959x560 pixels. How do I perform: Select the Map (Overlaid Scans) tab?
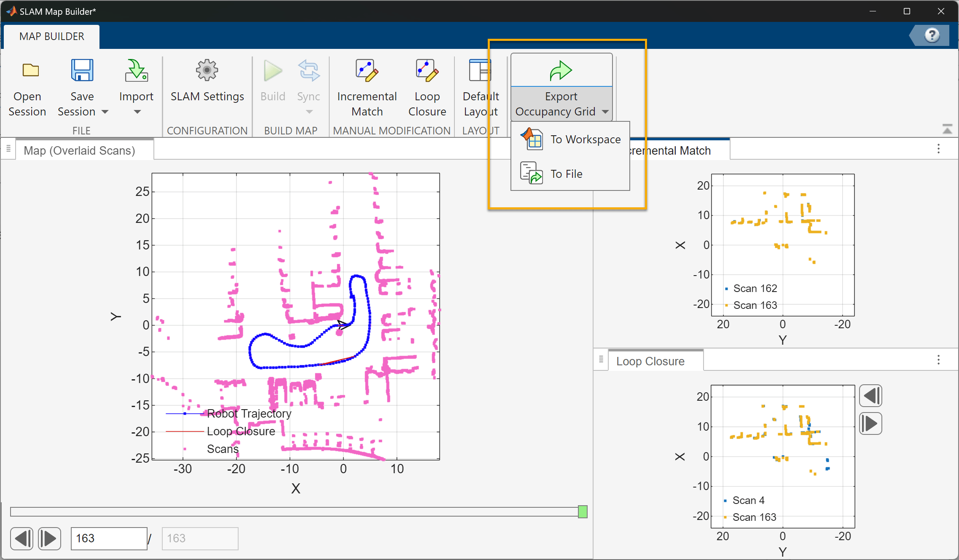[x=79, y=150]
